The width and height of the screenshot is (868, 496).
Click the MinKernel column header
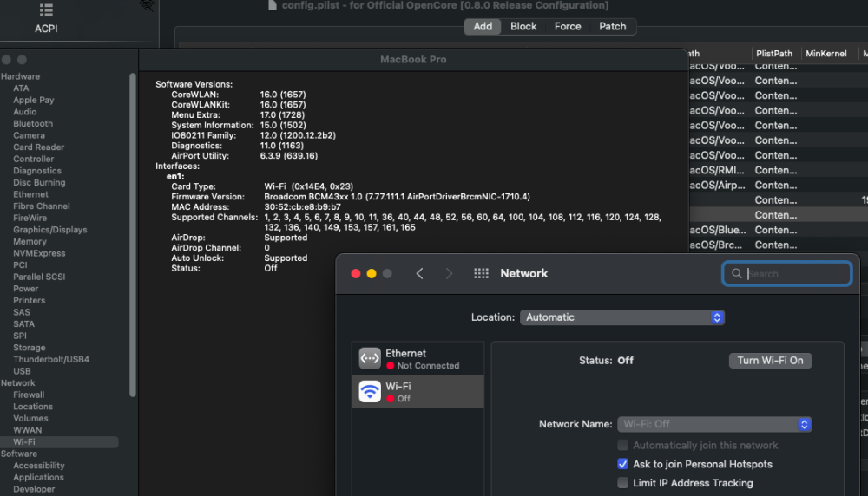[826, 54]
